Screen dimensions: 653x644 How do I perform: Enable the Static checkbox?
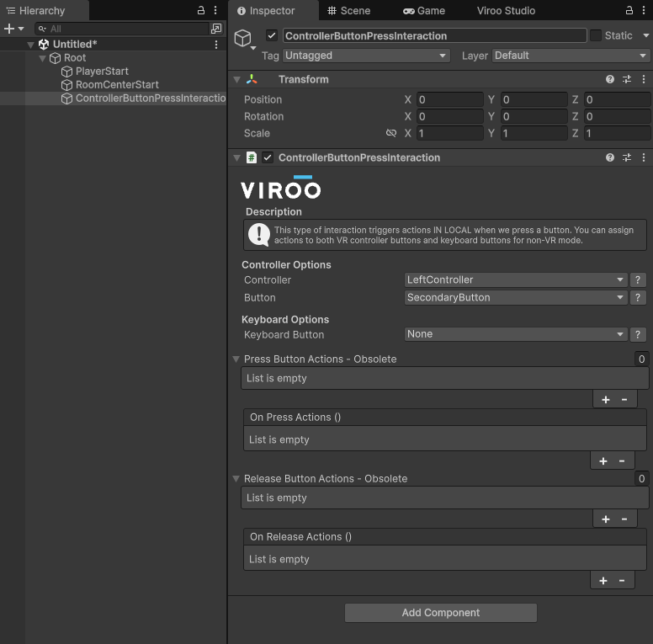pyautogui.click(x=596, y=35)
